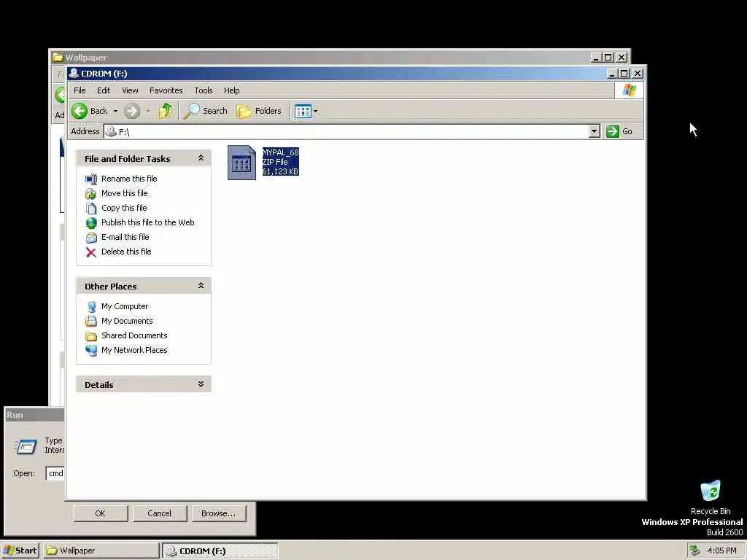Maximize the CDROM (F:) window

624,74
